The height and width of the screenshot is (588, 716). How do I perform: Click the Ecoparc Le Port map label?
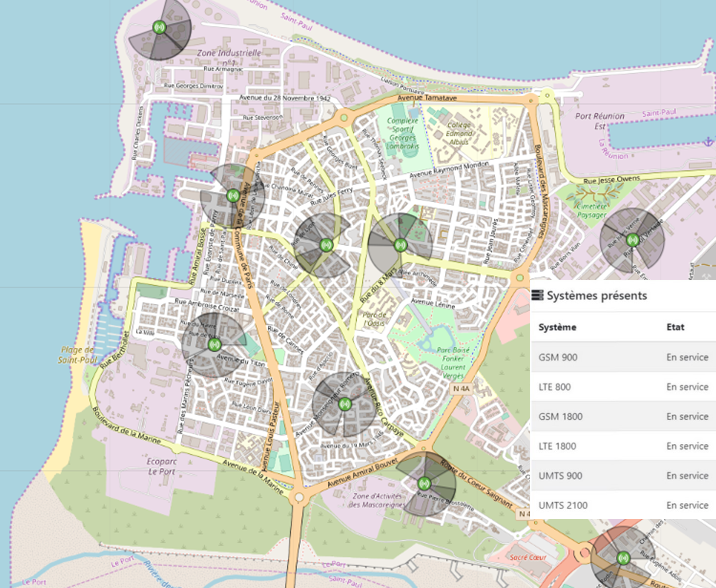(161, 466)
